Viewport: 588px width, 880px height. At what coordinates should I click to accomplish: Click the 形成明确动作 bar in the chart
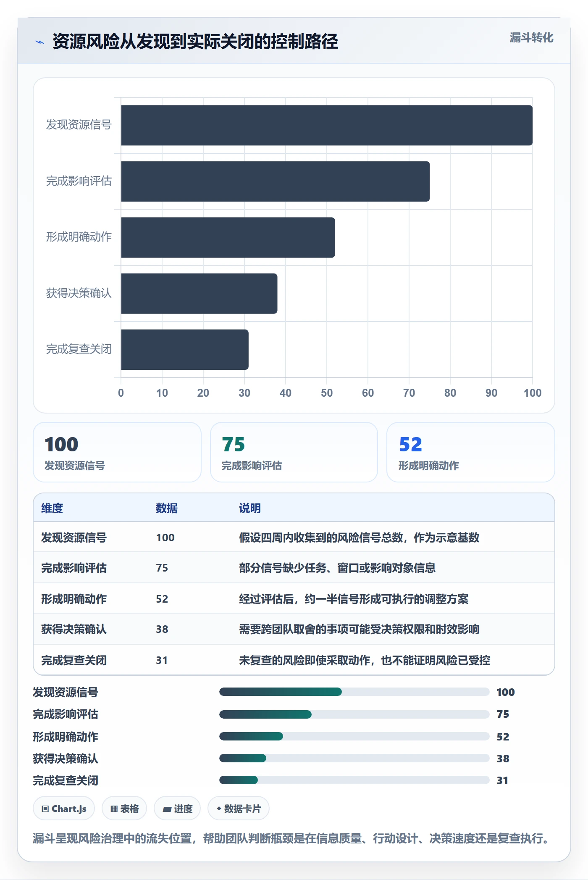tap(228, 237)
